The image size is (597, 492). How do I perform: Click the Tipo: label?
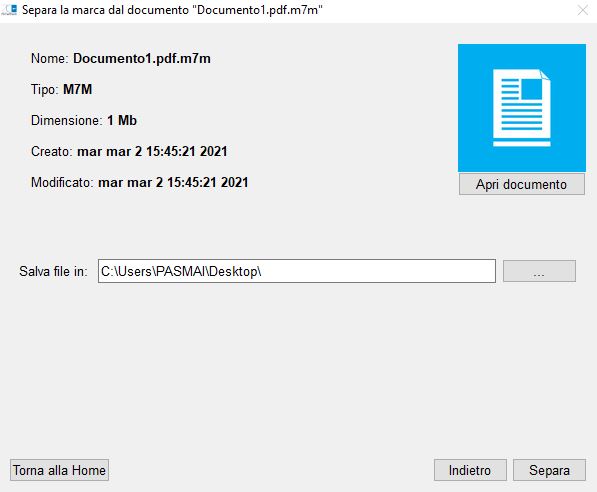click(45, 89)
